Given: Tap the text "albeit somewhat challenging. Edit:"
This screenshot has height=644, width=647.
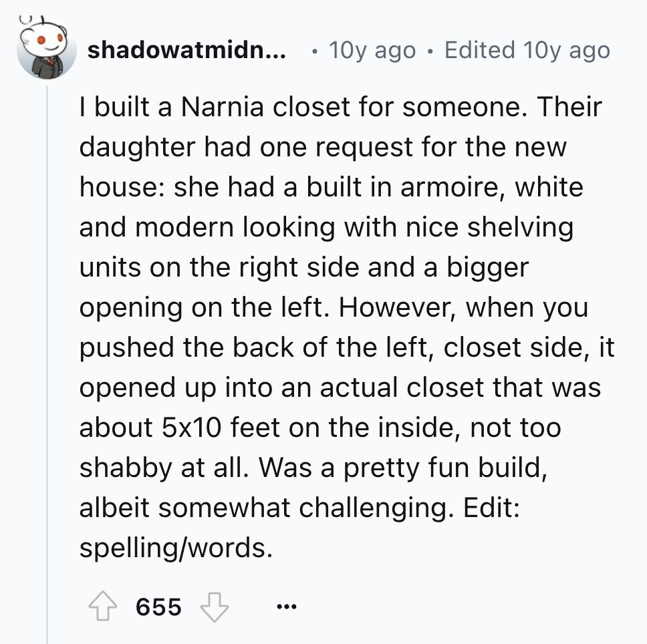Looking at the screenshot, I should click(299, 508).
